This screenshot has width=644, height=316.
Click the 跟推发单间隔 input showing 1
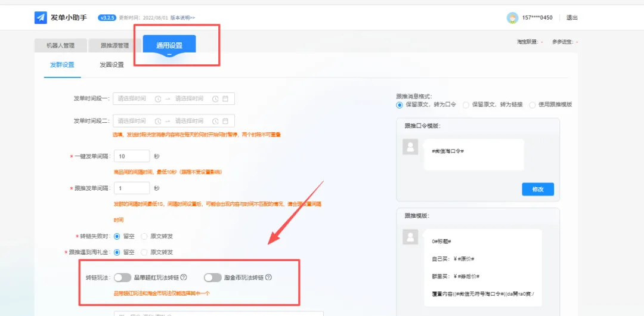pyautogui.click(x=131, y=188)
